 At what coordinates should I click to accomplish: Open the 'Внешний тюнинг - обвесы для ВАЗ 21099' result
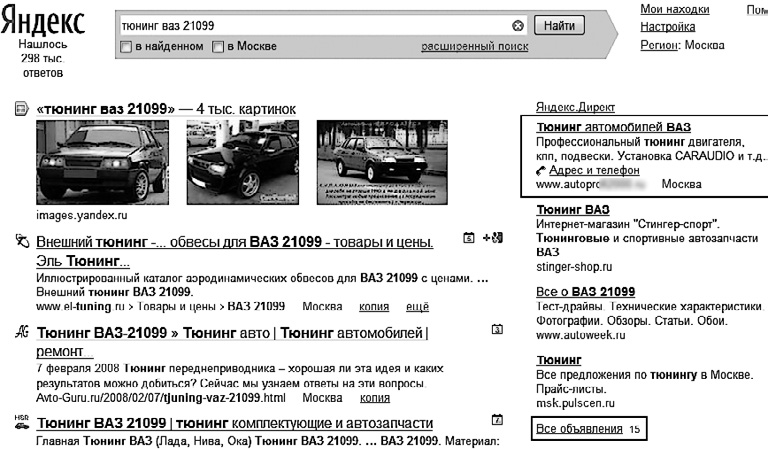point(235,251)
